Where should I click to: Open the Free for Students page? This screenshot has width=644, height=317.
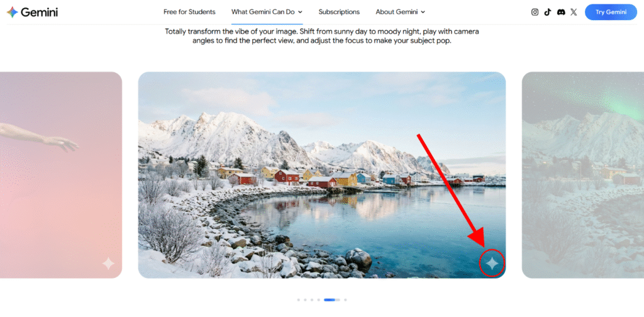coord(189,12)
